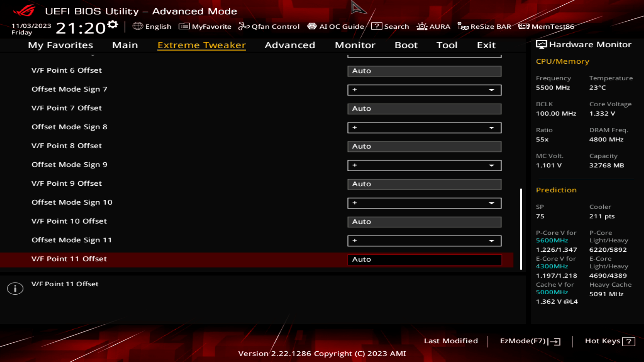Expand Offset Mode Sign 11 dropdown
Image resolution: width=644 pixels, height=362 pixels.
492,240
